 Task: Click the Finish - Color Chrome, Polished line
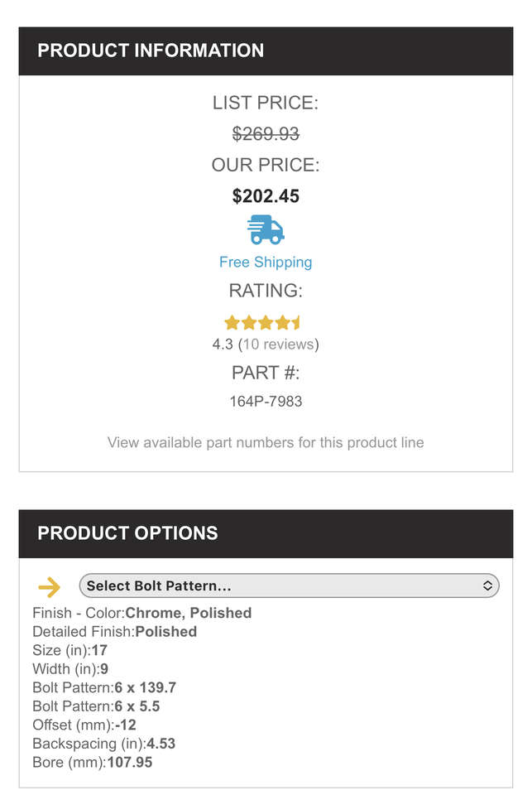[x=142, y=614]
